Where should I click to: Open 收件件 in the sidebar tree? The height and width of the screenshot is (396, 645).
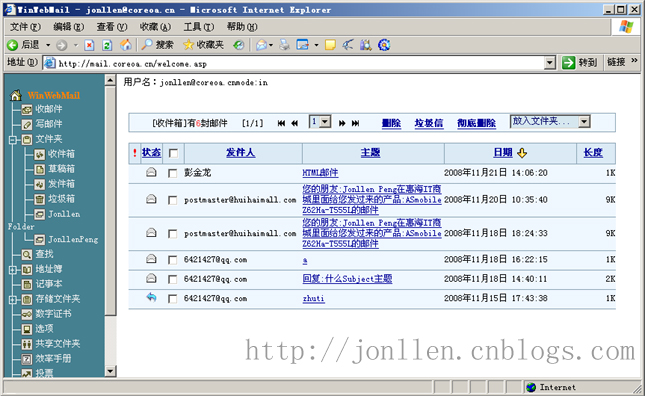point(49,109)
